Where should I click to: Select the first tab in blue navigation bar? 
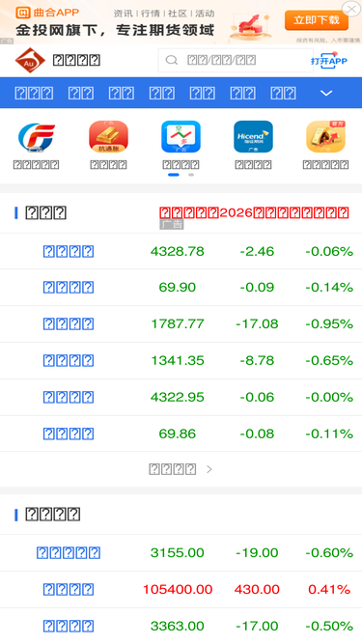point(34,94)
